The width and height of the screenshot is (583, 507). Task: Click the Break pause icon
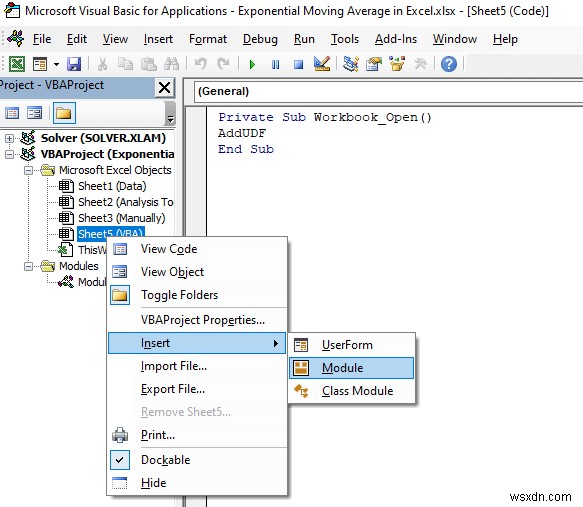[276, 64]
